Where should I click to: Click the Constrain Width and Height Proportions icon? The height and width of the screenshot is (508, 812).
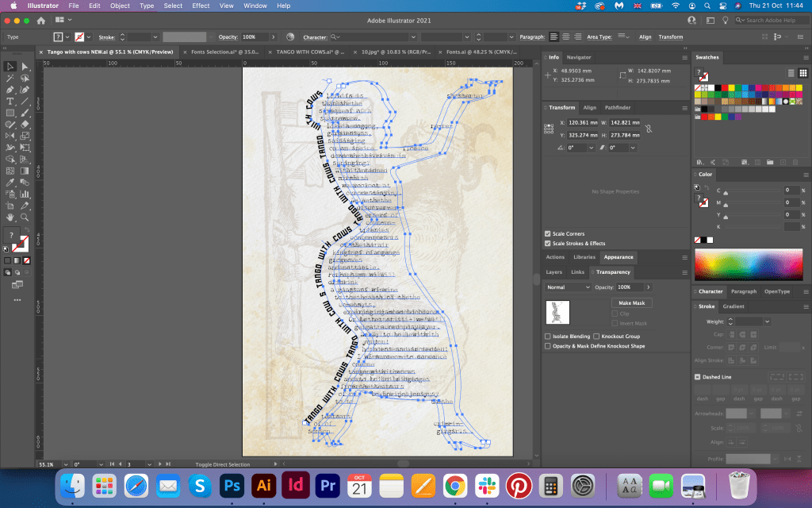[648, 129]
